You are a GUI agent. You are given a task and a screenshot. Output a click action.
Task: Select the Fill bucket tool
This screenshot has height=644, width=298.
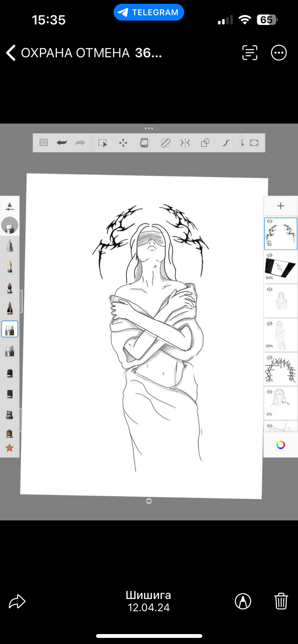pos(144,143)
